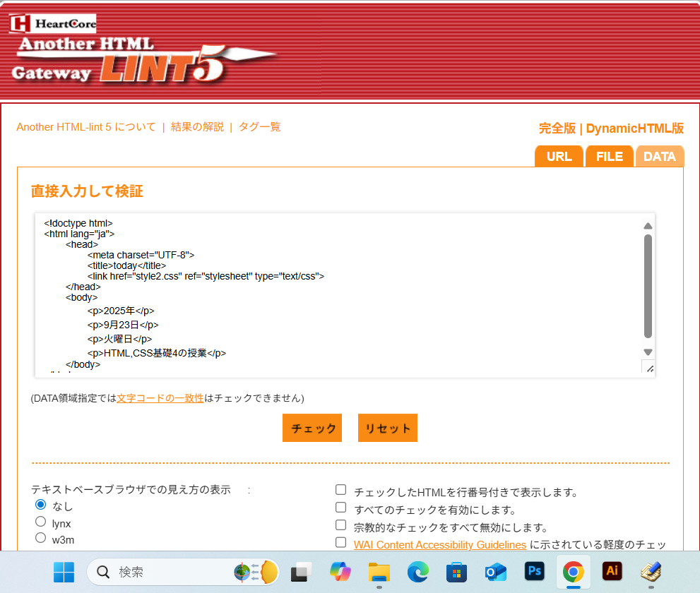Open Photoshop from the taskbar
The image size is (700, 593).
(x=534, y=571)
